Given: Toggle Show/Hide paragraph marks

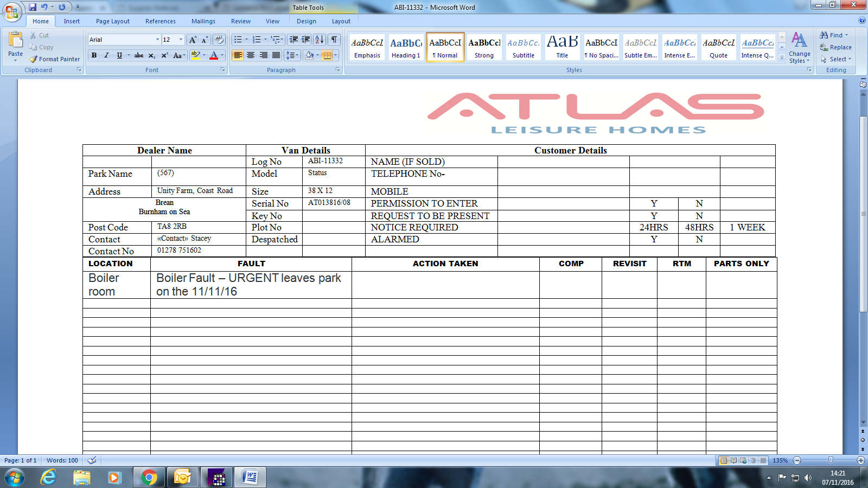Looking at the screenshot, I should coord(334,40).
